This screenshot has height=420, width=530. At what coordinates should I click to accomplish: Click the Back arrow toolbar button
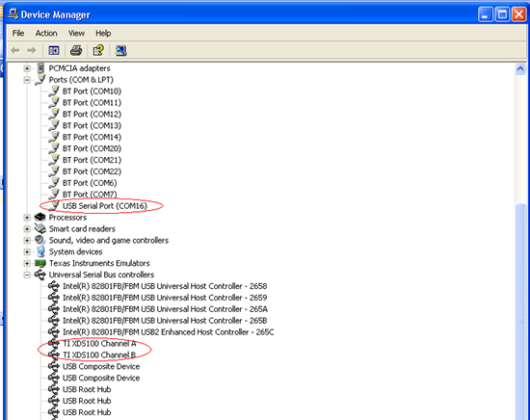pyautogui.click(x=15, y=51)
